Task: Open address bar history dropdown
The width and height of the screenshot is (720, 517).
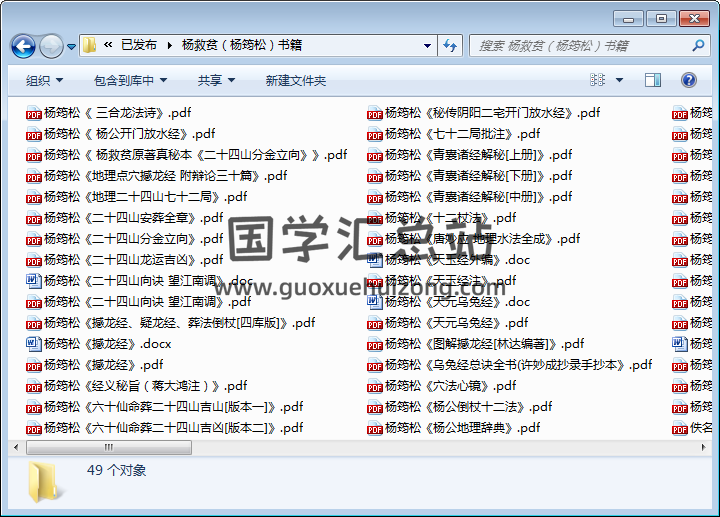Action: (x=427, y=45)
